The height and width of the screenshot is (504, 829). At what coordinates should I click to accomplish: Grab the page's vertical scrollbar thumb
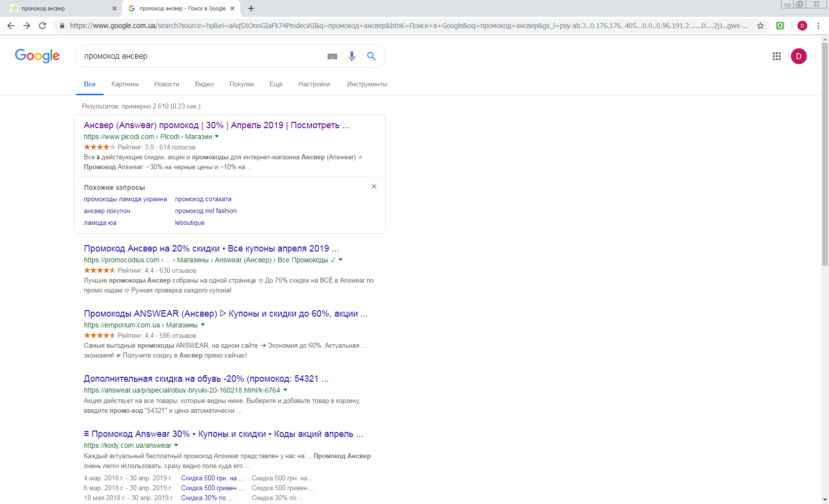pyautogui.click(x=825, y=154)
